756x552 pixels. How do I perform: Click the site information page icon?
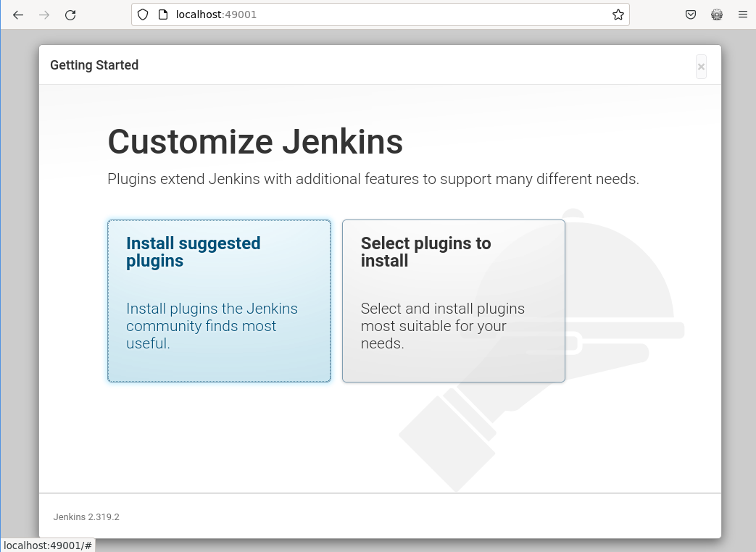tap(162, 14)
